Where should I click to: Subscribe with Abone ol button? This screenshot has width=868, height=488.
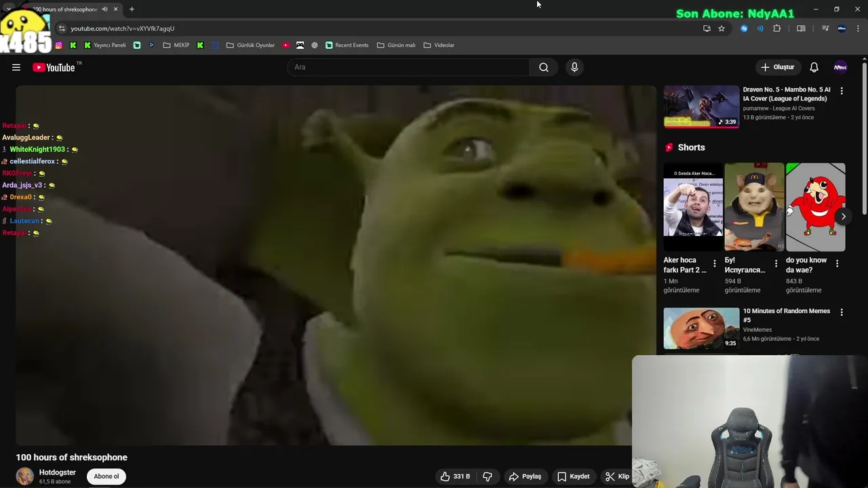click(x=106, y=476)
